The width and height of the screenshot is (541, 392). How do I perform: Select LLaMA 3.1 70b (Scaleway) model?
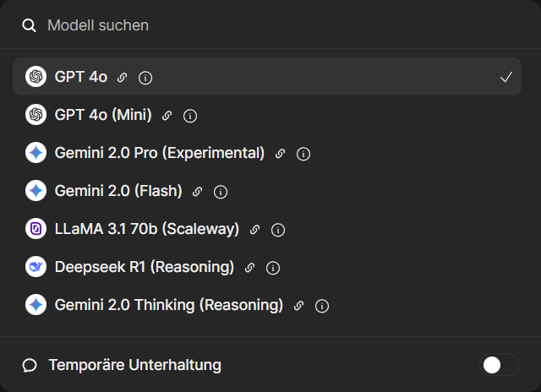coord(147,229)
